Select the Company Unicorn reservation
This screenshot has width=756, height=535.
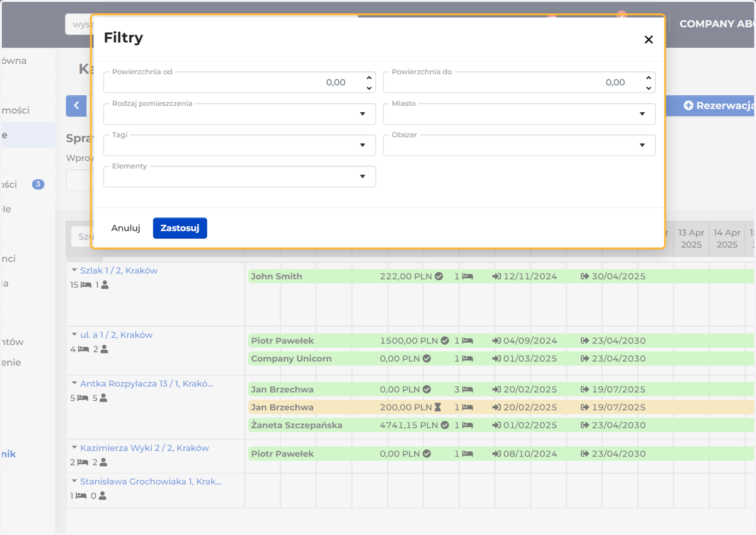(x=501, y=359)
